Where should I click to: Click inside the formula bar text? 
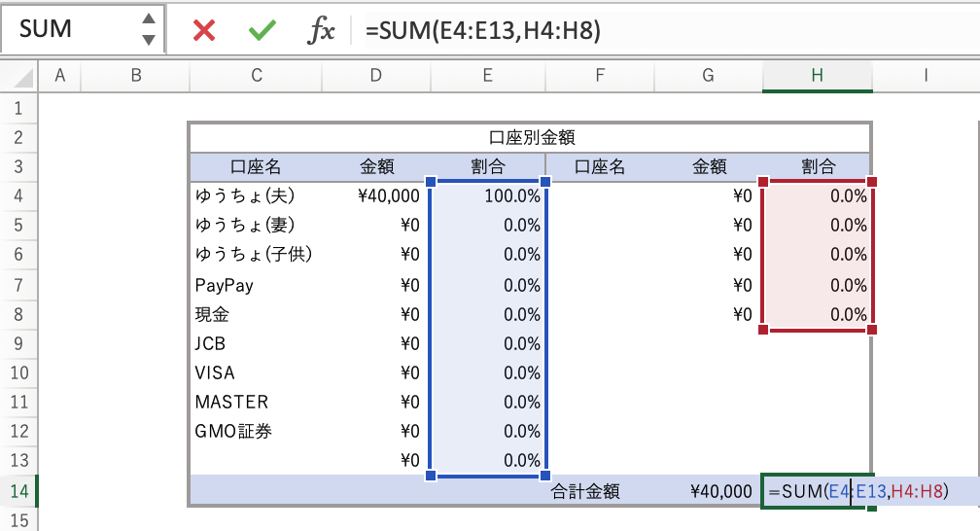point(583,30)
